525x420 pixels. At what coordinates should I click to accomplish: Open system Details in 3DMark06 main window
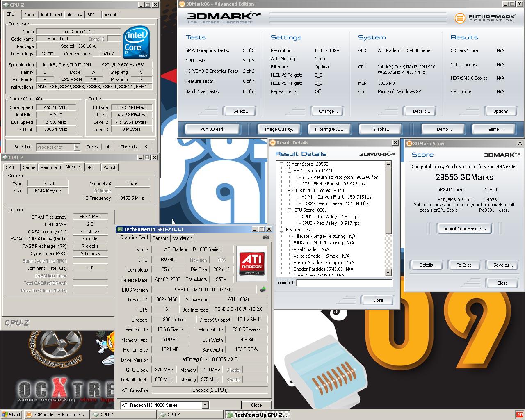coord(421,111)
